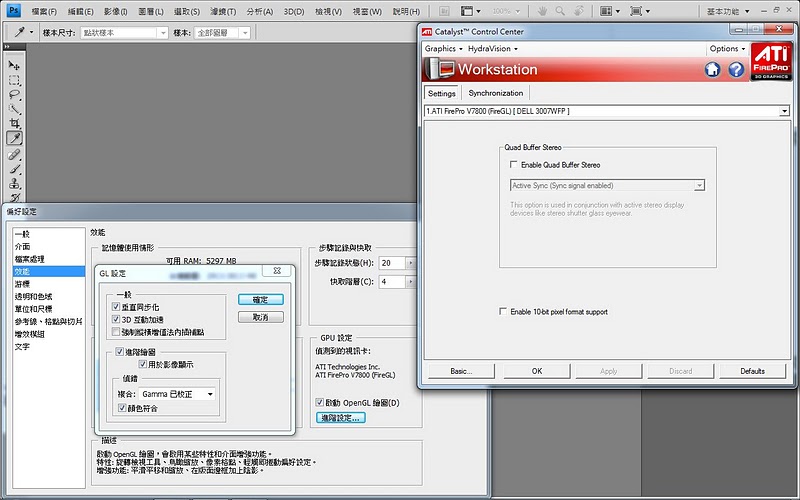The width and height of the screenshot is (800, 500).
Task: Select the Lasso tool
Action: [14, 95]
